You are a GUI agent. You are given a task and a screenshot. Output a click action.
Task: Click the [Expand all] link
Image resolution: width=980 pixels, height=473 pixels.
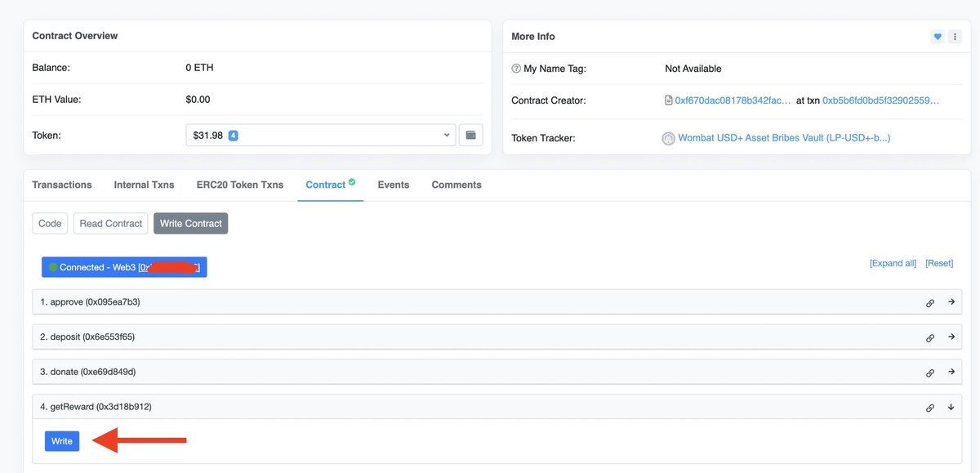[893, 263]
